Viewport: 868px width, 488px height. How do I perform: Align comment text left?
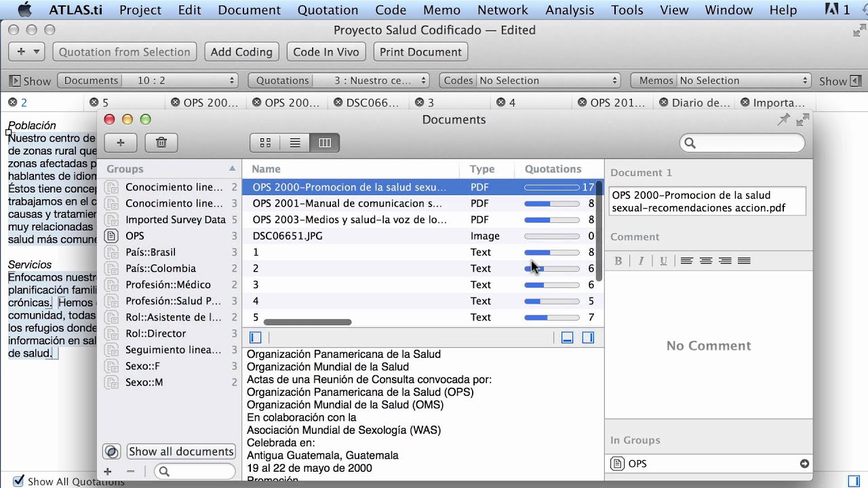[687, 261]
